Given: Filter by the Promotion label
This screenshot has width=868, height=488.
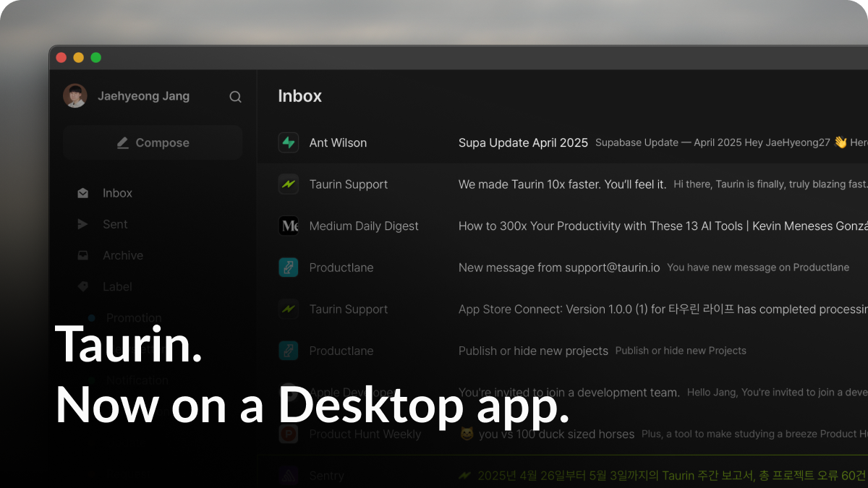Looking at the screenshot, I should [134, 317].
